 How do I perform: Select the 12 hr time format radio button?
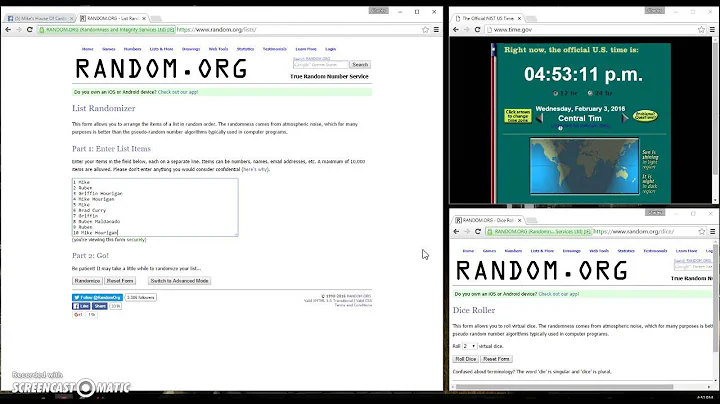tap(556, 93)
